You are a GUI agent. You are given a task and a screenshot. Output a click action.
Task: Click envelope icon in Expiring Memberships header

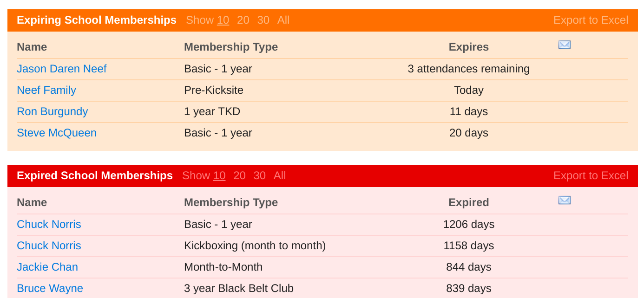[564, 45]
